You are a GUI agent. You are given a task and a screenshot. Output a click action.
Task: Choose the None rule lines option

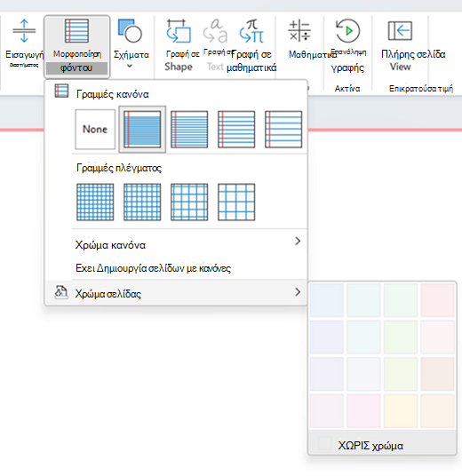(95, 130)
